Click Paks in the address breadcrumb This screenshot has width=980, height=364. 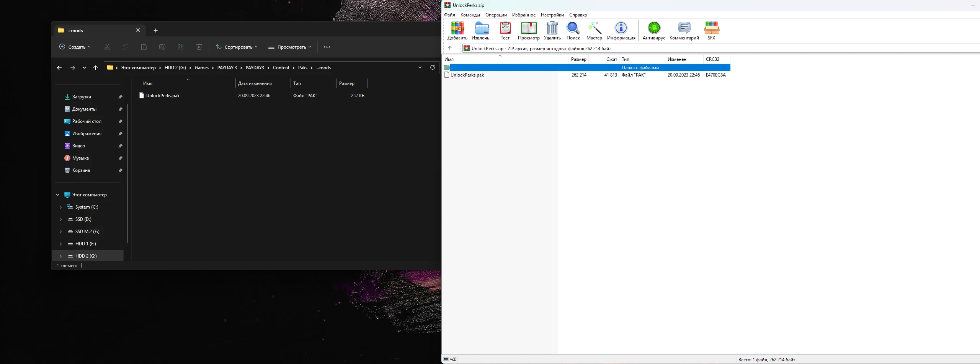[x=302, y=68]
